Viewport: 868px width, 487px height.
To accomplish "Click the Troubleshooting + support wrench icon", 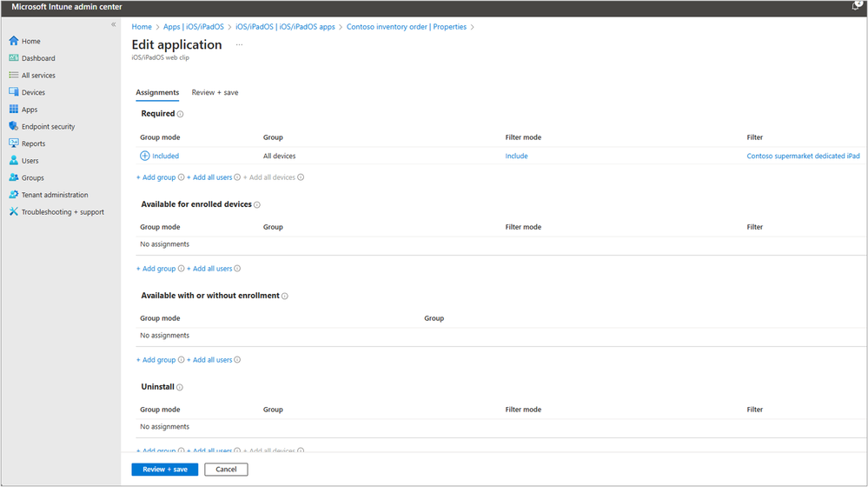I will tap(14, 211).
